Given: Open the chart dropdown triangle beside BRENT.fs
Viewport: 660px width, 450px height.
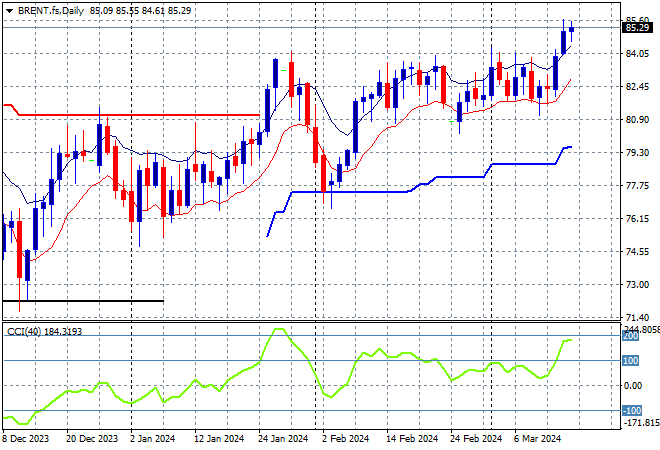Looking at the screenshot, I should pyautogui.click(x=9, y=11).
